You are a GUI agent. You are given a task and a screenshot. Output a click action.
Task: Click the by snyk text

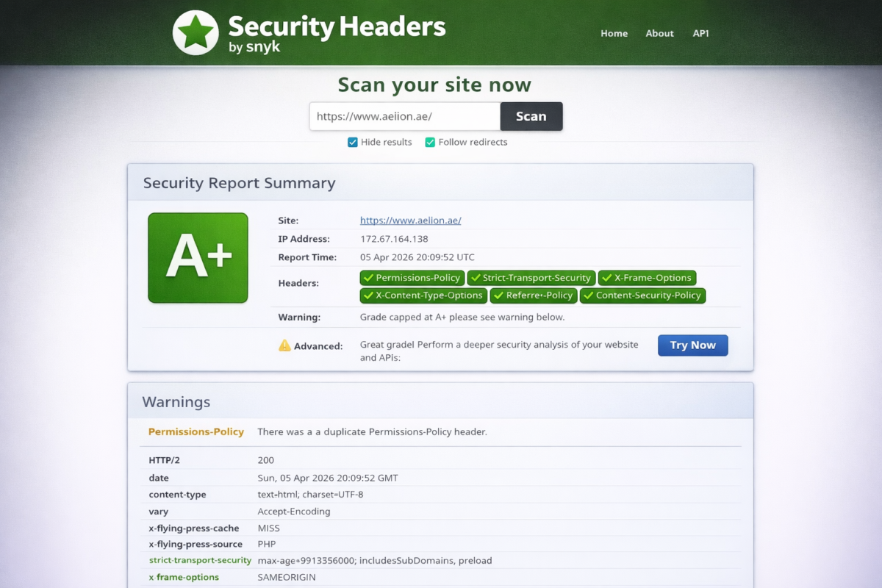(x=254, y=48)
